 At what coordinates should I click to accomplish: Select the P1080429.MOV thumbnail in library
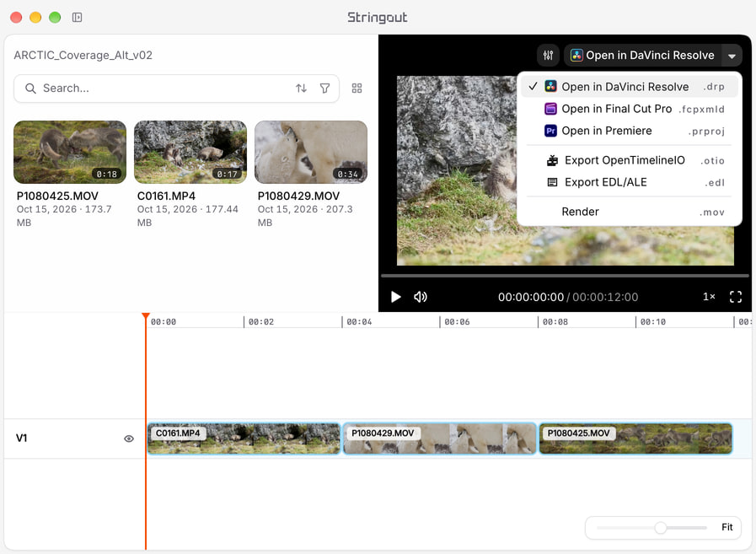coord(311,152)
